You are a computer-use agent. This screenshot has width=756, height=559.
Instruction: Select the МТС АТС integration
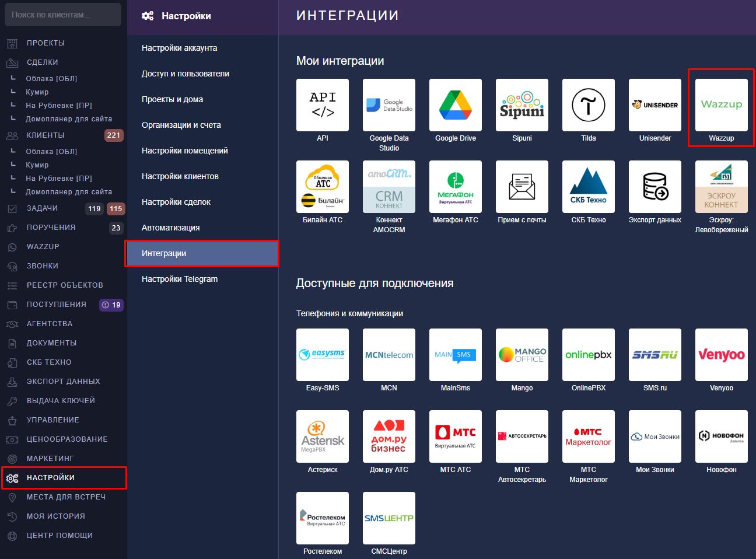pyautogui.click(x=456, y=436)
